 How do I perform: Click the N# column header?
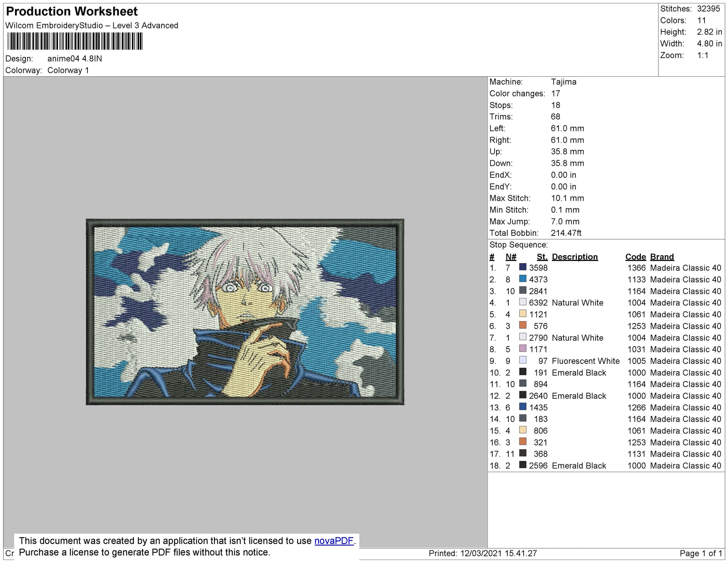510,257
